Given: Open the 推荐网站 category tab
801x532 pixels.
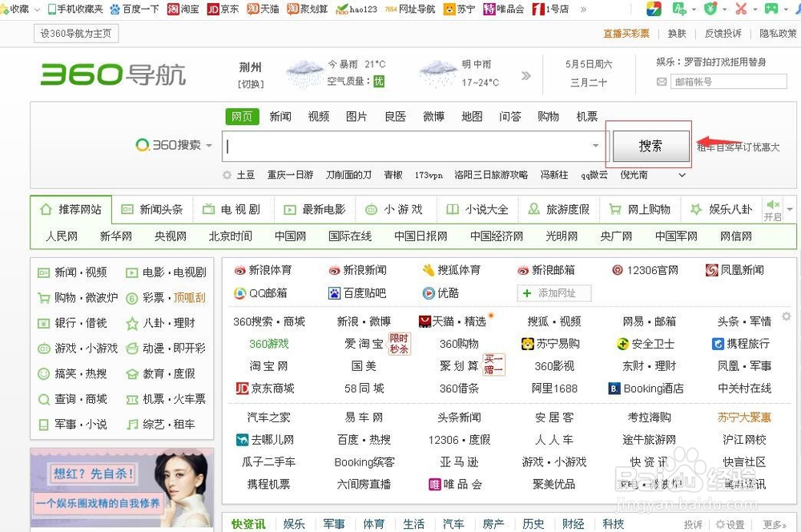Looking at the screenshot, I should tap(71, 210).
